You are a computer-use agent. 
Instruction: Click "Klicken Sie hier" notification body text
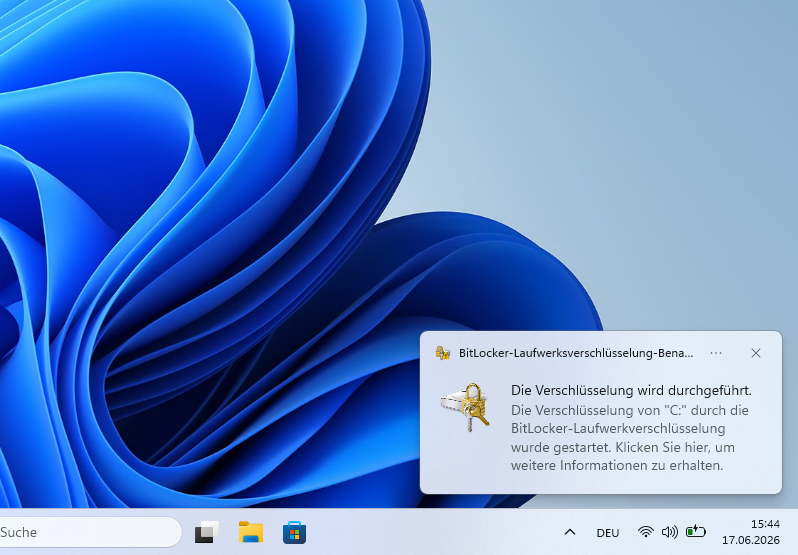coord(658,447)
